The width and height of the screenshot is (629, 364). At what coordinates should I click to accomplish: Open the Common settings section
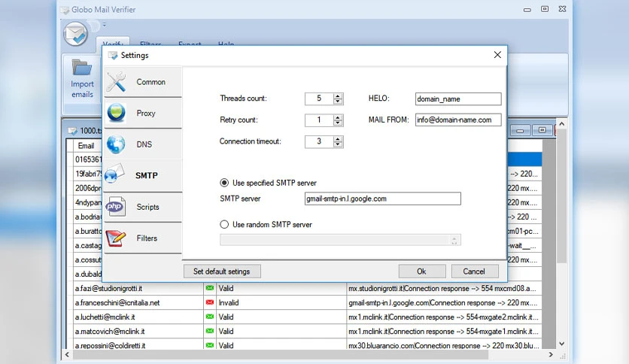143,82
